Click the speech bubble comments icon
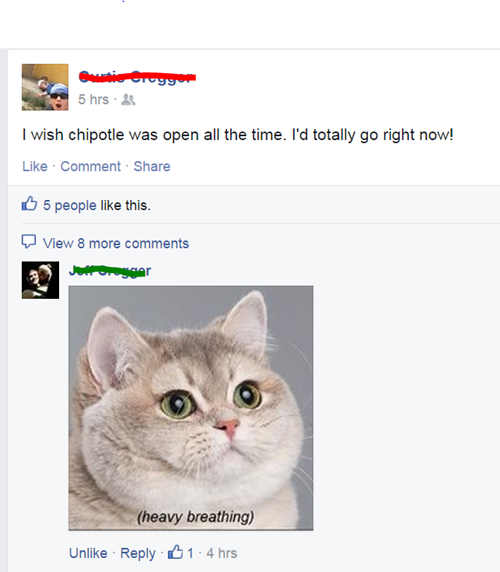 pyautogui.click(x=28, y=241)
